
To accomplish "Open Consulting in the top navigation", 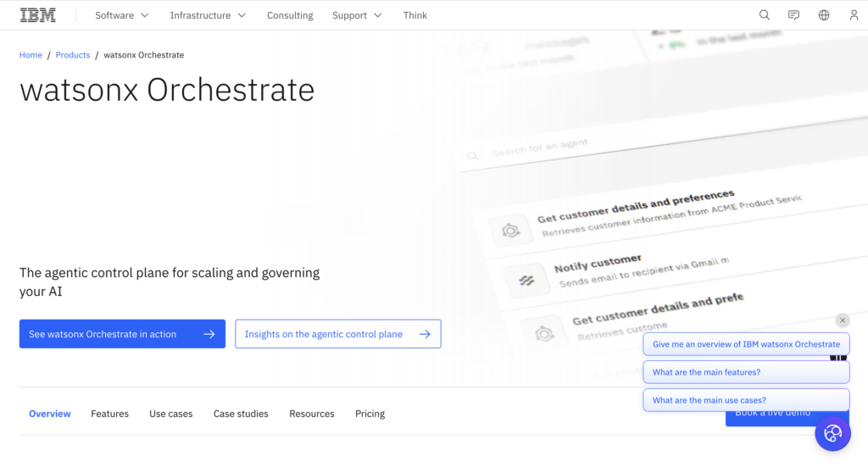I will (x=290, y=15).
